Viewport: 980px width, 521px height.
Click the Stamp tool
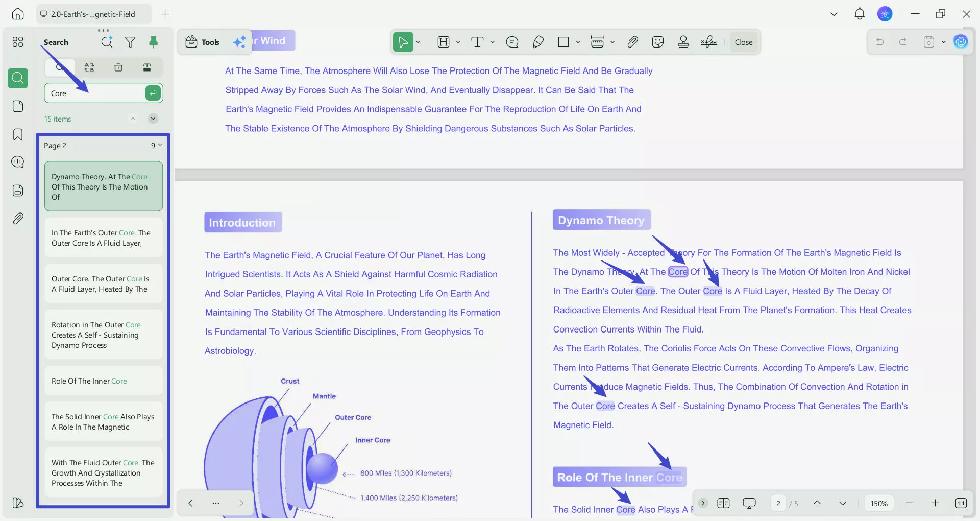683,42
